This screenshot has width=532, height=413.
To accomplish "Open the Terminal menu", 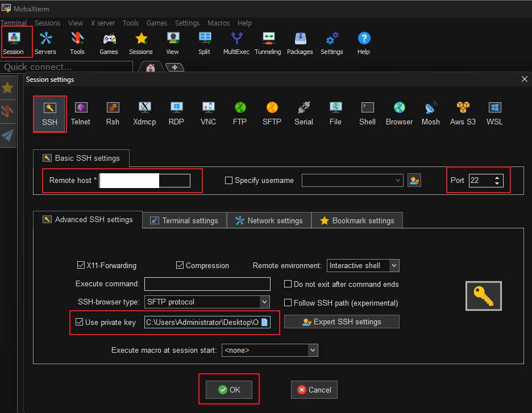I will tap(14, 23).
